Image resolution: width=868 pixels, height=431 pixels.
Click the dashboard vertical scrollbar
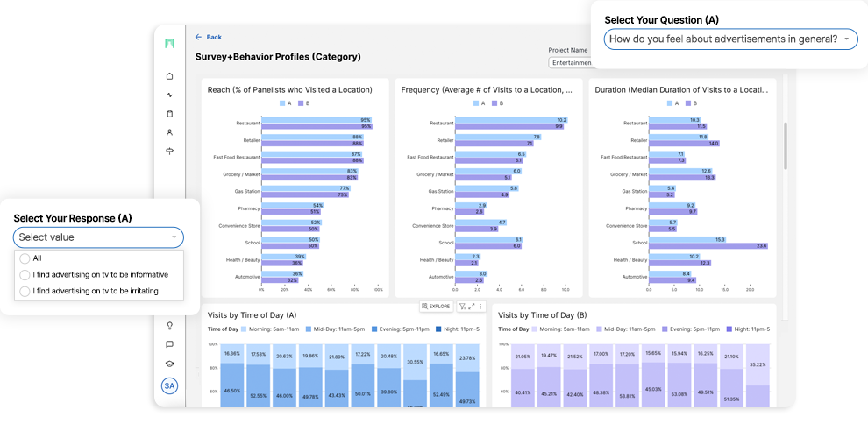tap(785, 145)
